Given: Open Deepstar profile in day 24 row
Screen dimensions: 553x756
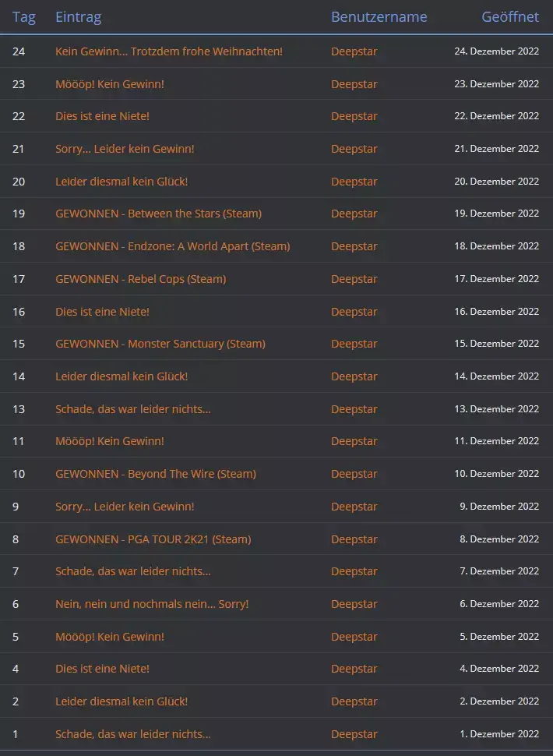Looking at the screenshot, I should point(354,51).
